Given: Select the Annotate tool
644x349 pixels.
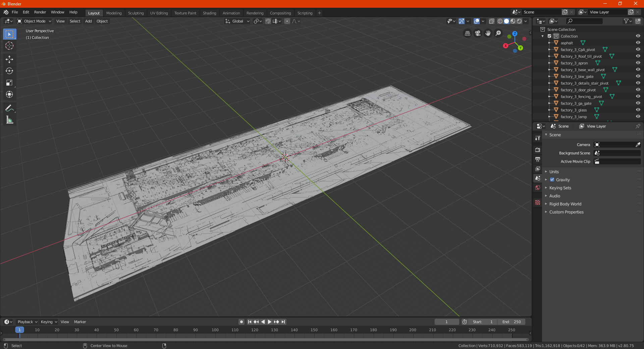Looking at the screenshot, I should pos(9,108).
